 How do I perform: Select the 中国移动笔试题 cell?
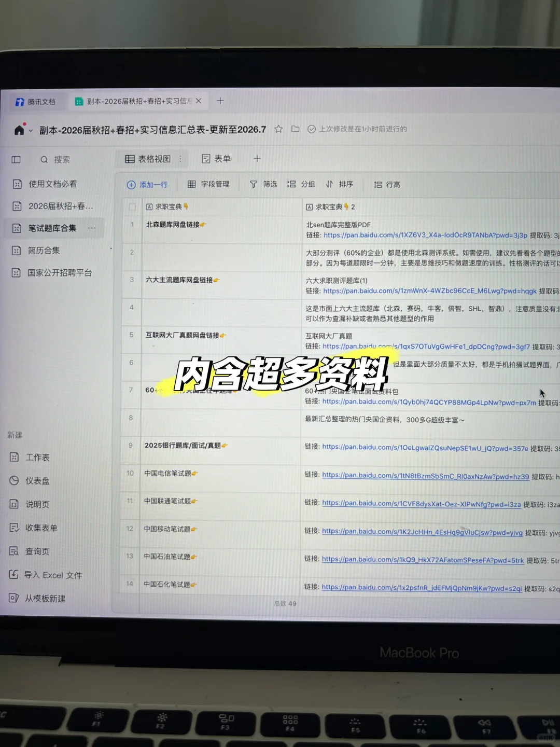(221, 534)
